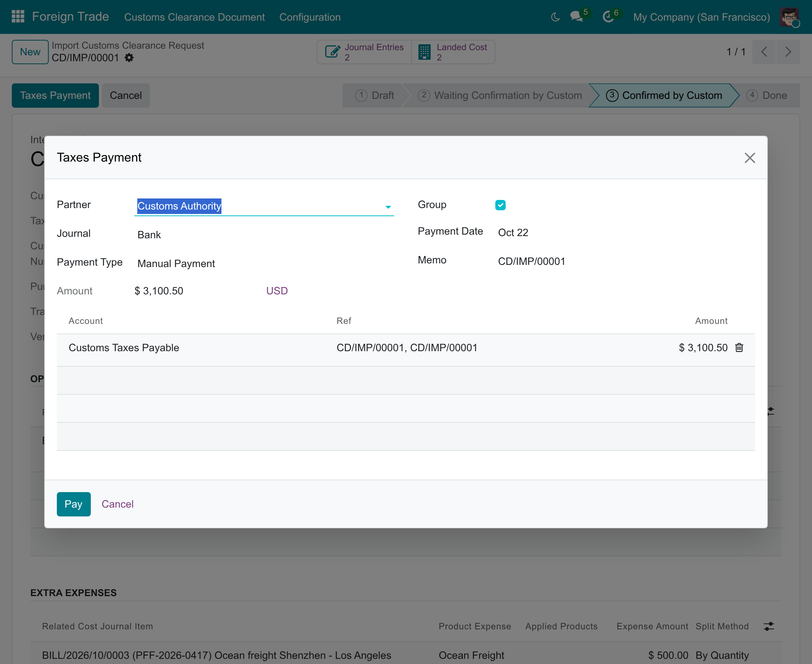
Task: Delete the Customs Taxes Payable line
Action: coord(739,347)
